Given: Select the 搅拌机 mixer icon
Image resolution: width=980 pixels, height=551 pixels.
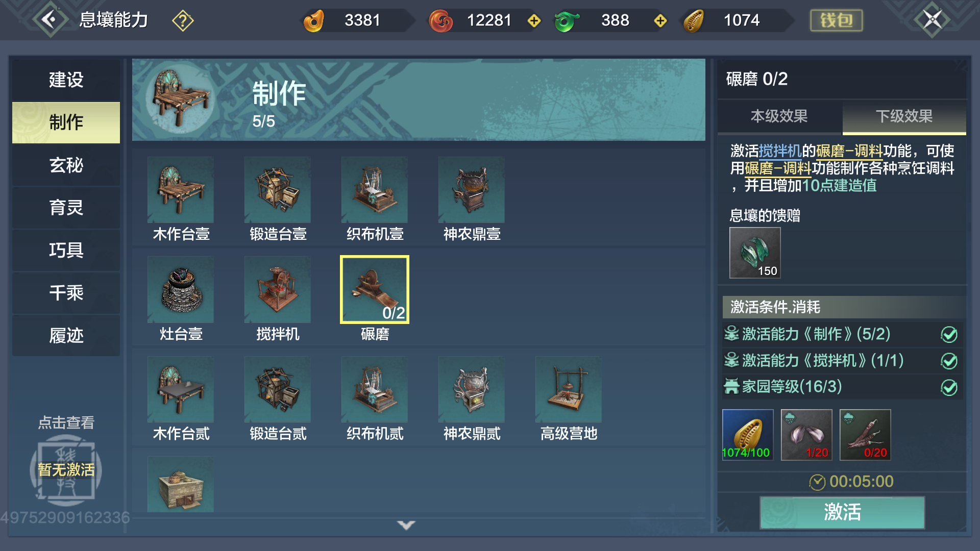Looking at the screenshot, I should click(x=278, y=290).
